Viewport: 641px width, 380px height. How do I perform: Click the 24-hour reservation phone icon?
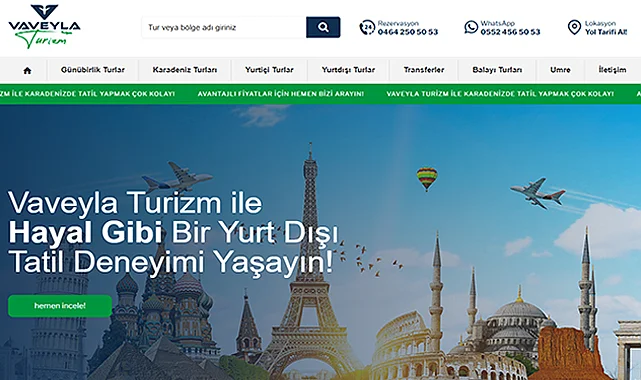(367, 27)
